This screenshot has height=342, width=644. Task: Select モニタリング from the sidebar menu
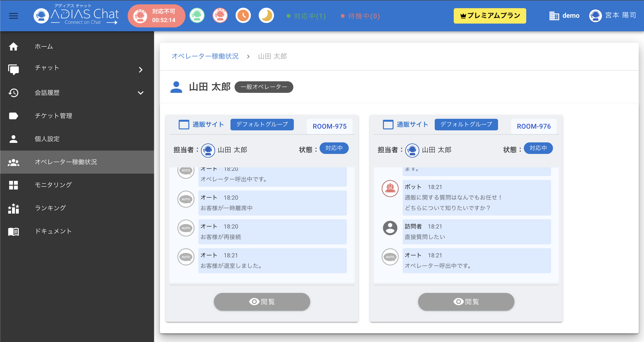pyautogui.click(x=53, y=185)
